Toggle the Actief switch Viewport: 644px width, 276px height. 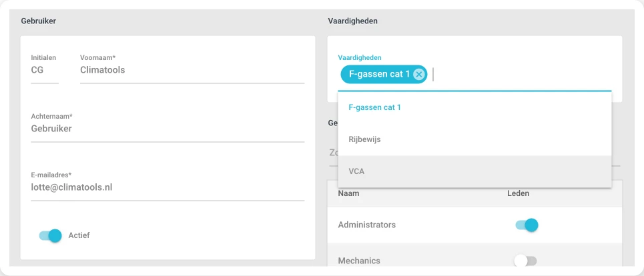[50, 235]
